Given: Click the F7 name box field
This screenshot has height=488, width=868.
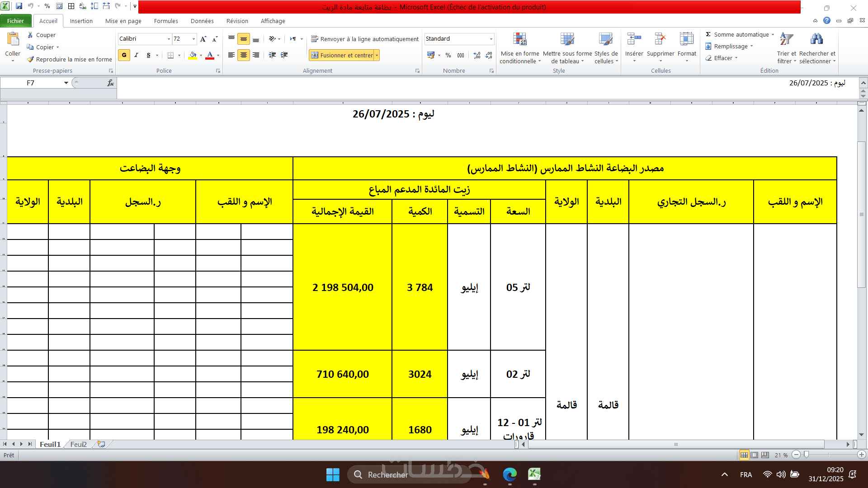Looking at the screenshot, I should point(31,83).
